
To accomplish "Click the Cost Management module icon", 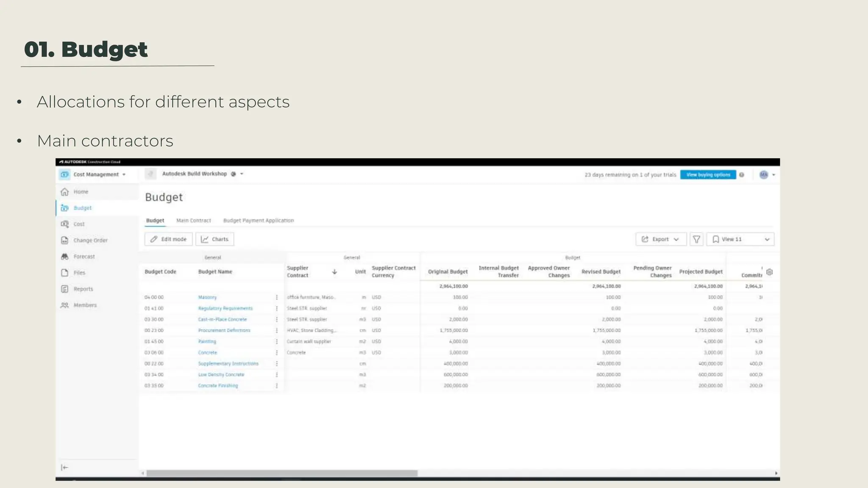I will (x=64, y=175).
